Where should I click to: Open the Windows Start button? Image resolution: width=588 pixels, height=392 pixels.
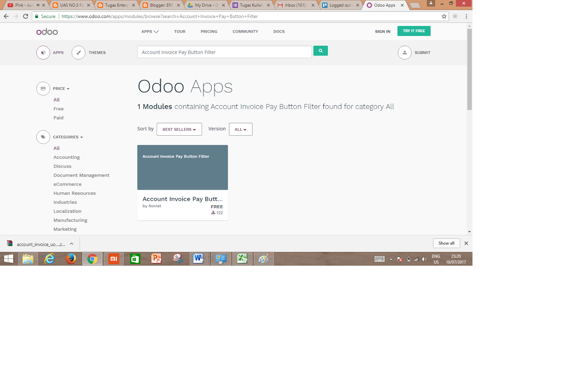(x=8, y=259)
